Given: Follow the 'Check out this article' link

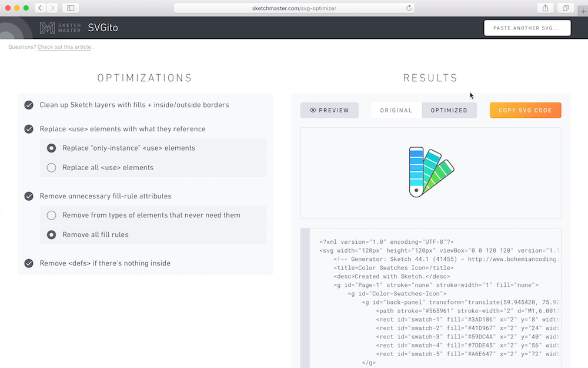Looking at the screenshot, I should click(64, 47).
